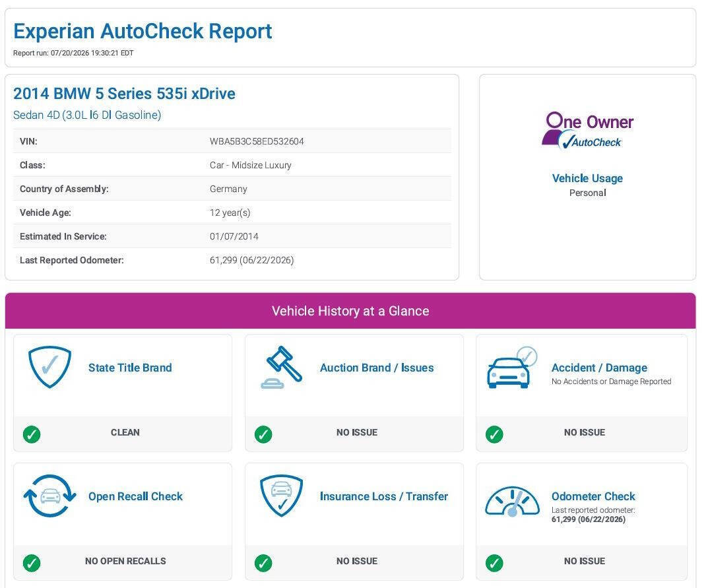This screenshot has height=588, width=706.
Task: Click the Country of Assembly value Germany
Action: point(228,189)
